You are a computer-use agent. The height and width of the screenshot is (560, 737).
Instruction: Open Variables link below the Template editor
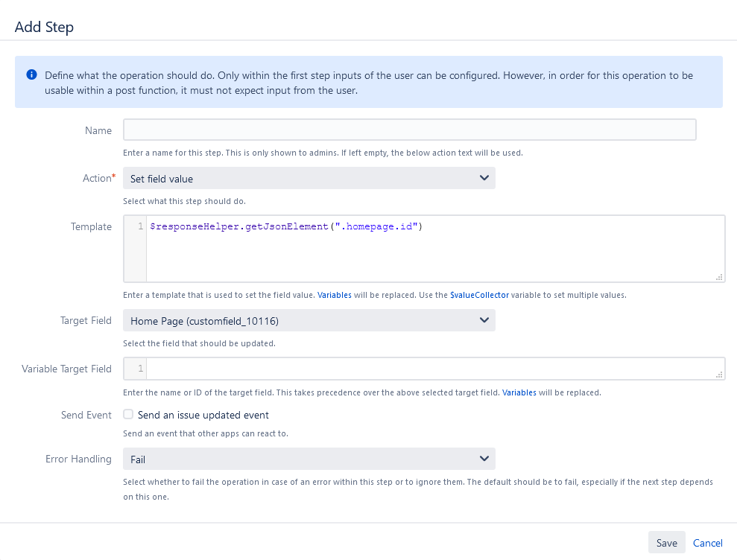pyautogui.click(x=335, y=295)
